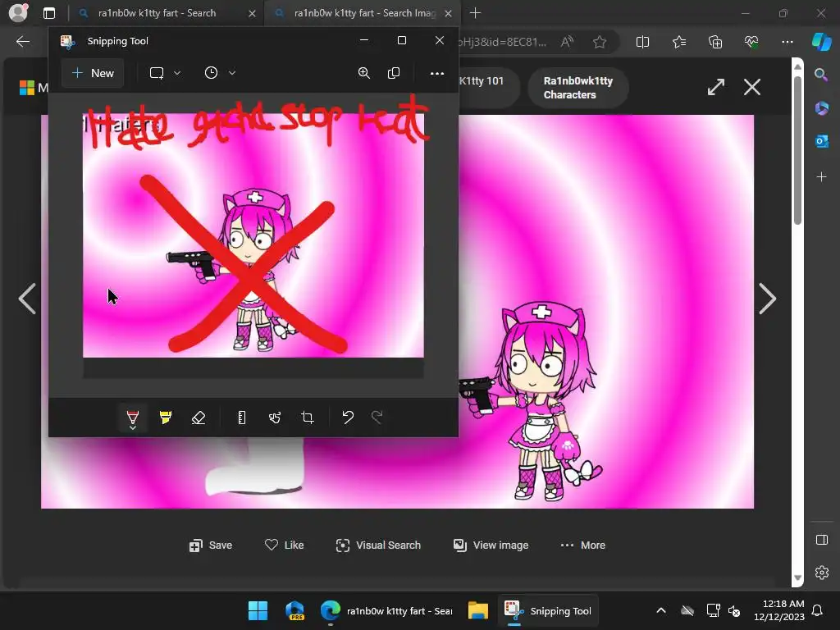This screenshot has width=840, height=630.
Task: Click Read aloud icon in address bar
Action: [567, 42]
